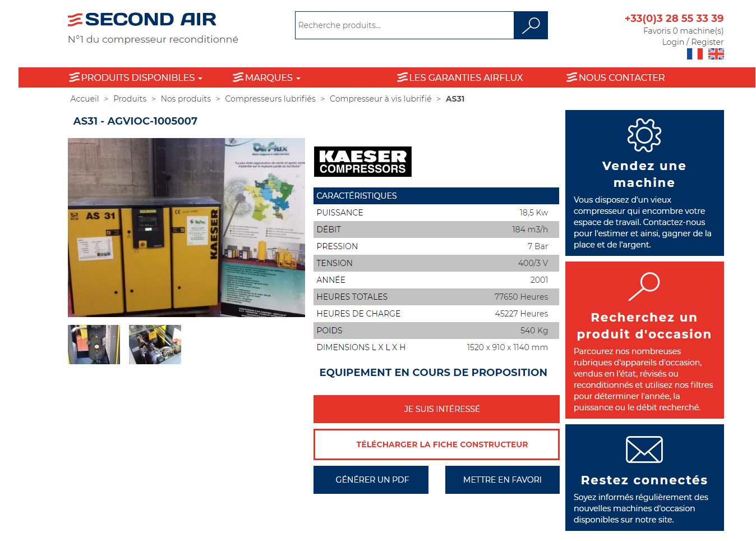Click the AS31 - AGVIOC-1005007 title
This screenshot has width=756, height=541.
pos(135,121)
